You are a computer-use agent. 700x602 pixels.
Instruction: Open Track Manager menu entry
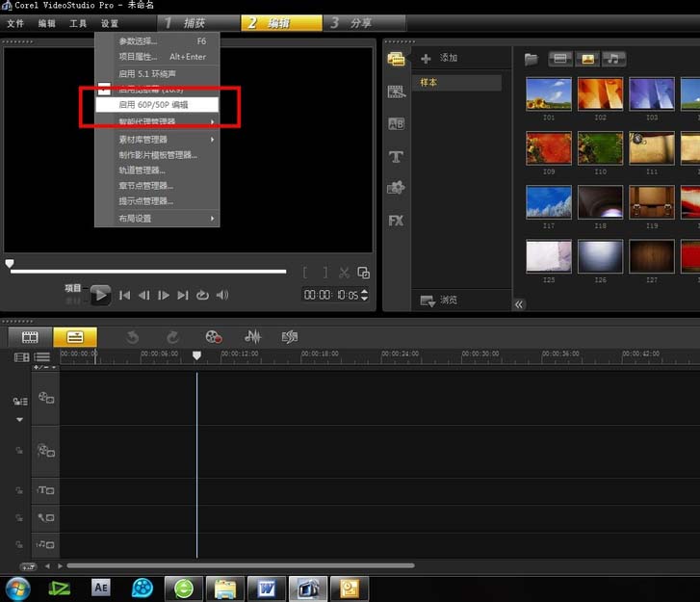[x=157, y=170]
